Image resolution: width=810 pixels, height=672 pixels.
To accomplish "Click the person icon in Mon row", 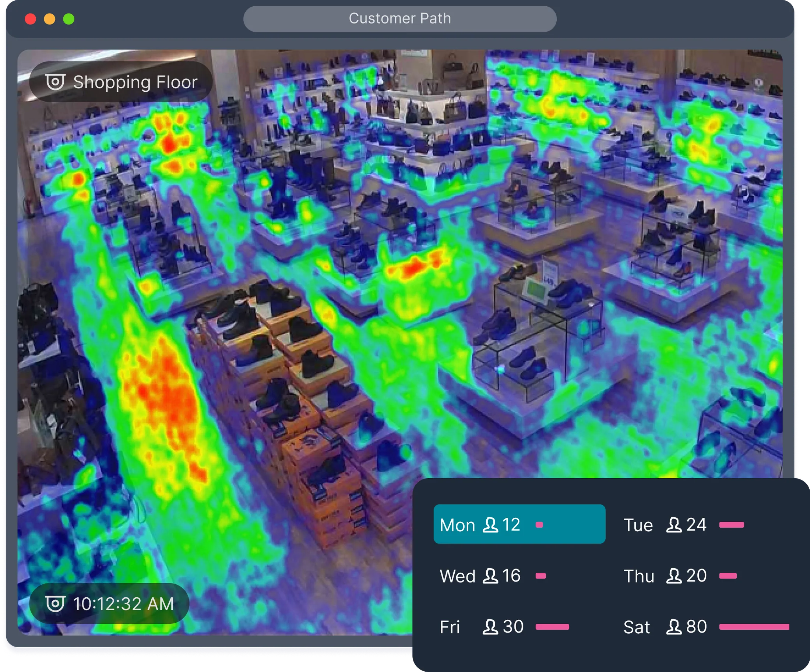I will pyautogui.click(x=490, y=525).
